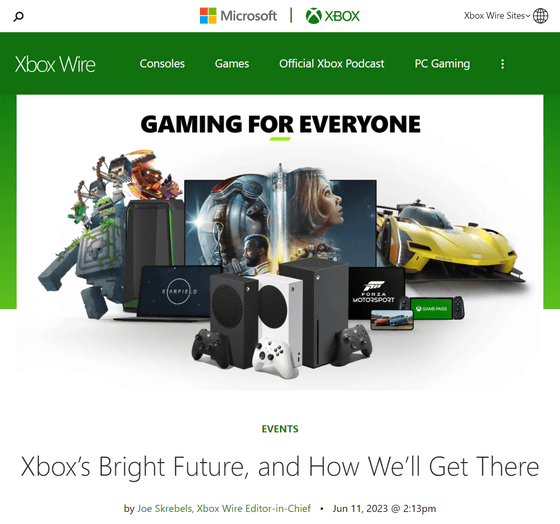Click the Gaming for Everyone hero image

[x=280, y=242]
